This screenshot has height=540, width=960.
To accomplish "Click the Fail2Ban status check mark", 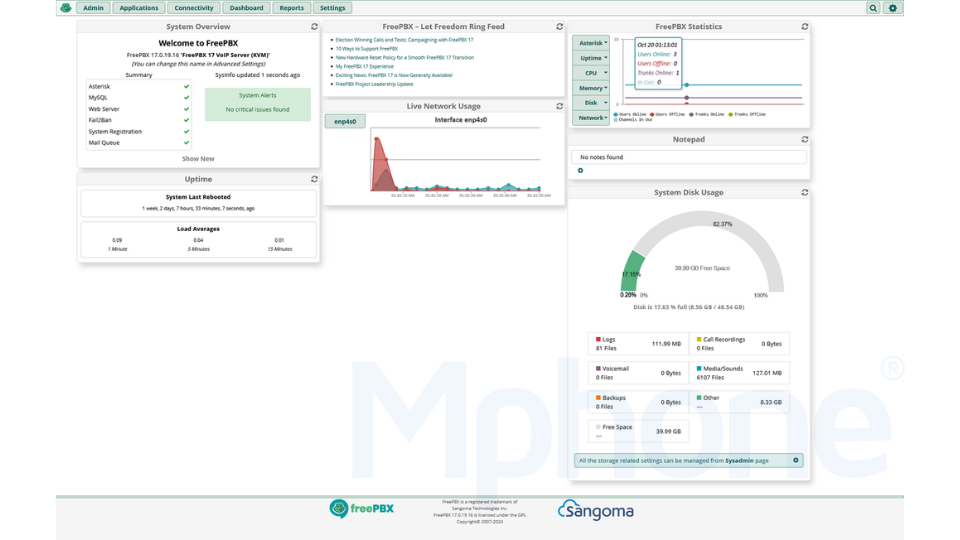I will (186, 120).
